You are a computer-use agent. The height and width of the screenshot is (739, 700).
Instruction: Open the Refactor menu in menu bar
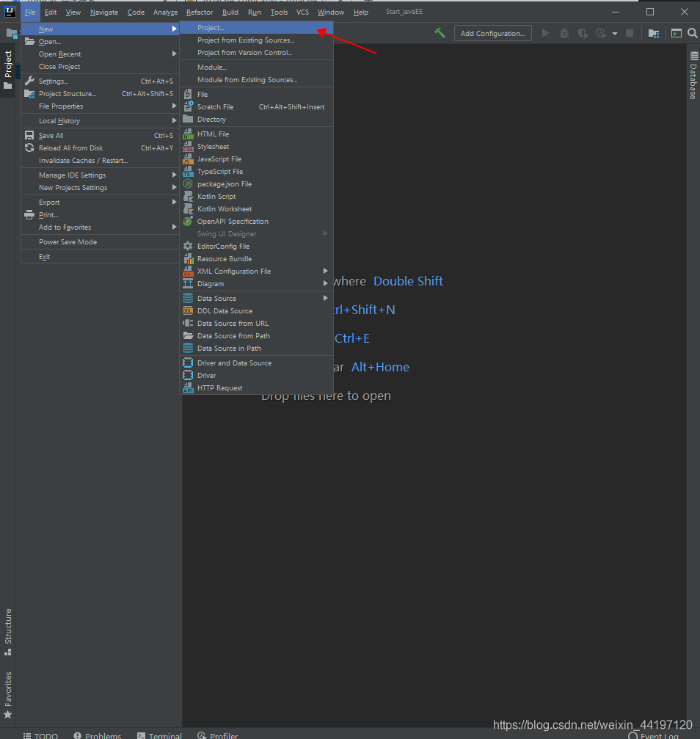200,12
